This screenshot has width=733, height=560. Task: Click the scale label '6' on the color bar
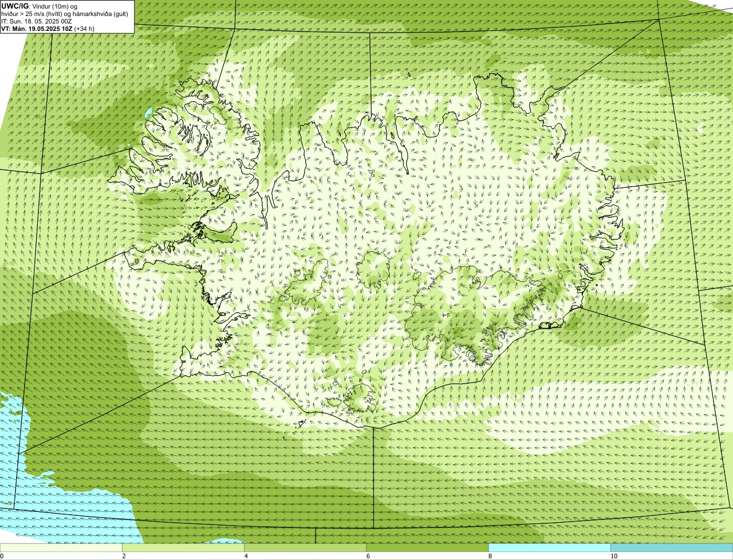pos(368,556)
